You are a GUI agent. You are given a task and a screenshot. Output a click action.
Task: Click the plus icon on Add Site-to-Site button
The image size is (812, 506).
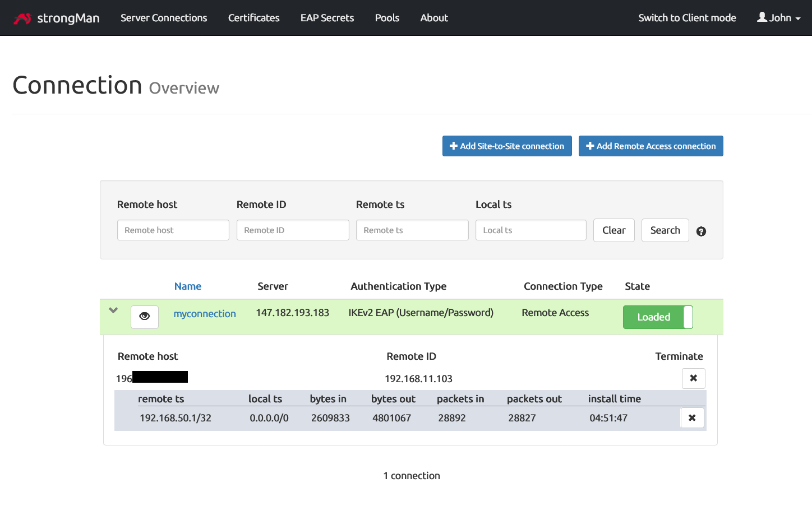click(x=453, y=146)
